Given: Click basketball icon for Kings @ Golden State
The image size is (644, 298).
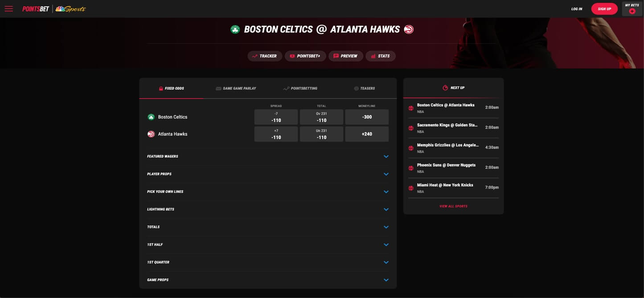Looking at the screenshot, I should point(411,128).
